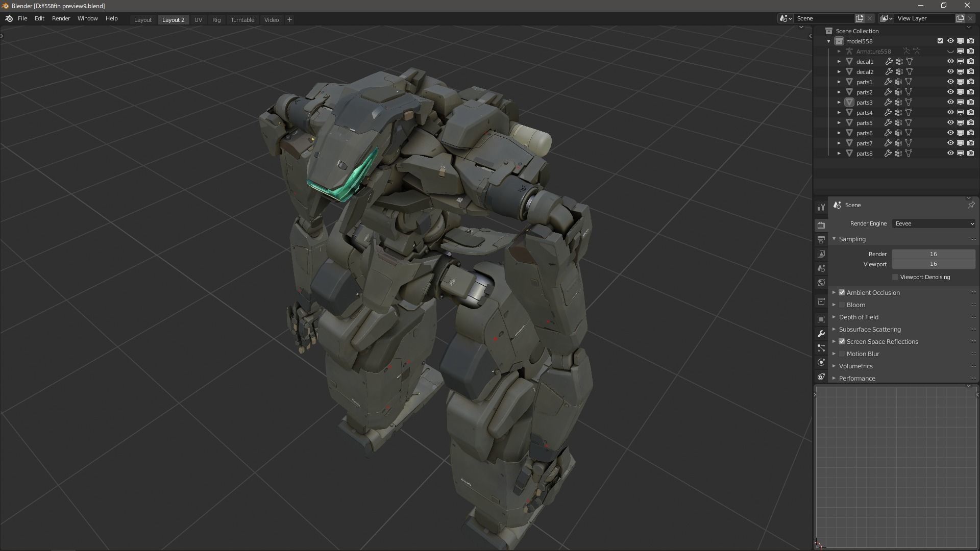
Task: Expand the Subsurface Scattering panel
Action: tap(834, 329)
